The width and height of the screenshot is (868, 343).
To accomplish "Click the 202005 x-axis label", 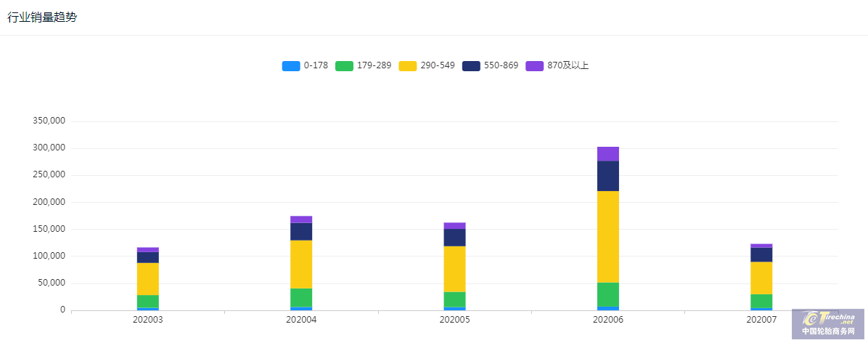I will [x=454, y=320].
